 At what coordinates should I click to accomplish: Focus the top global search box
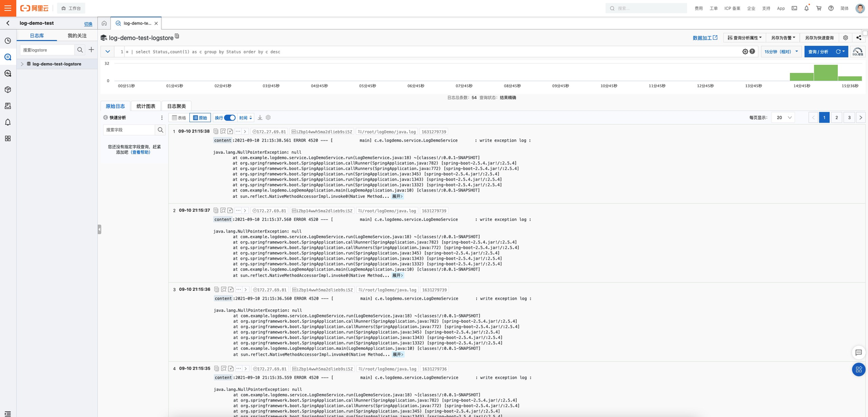point(646,8)
